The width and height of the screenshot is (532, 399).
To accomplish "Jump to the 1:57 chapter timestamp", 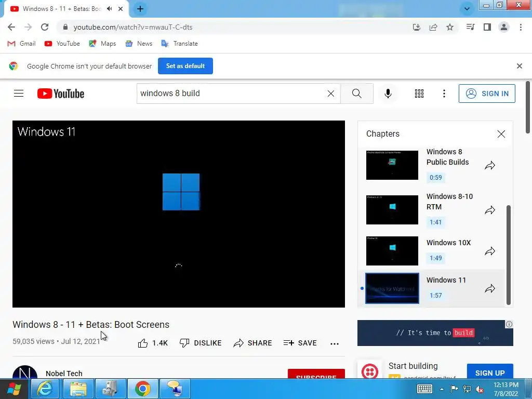I will click(436, 295).
